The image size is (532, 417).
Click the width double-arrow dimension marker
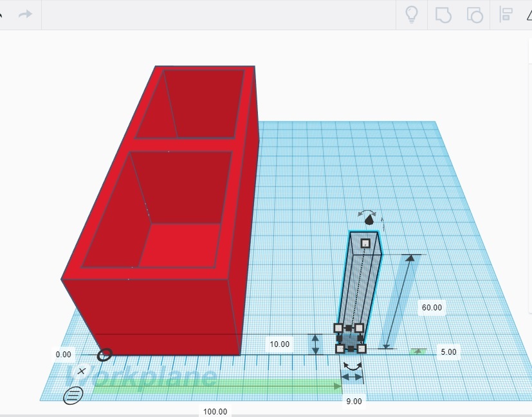tap(351, 377)
